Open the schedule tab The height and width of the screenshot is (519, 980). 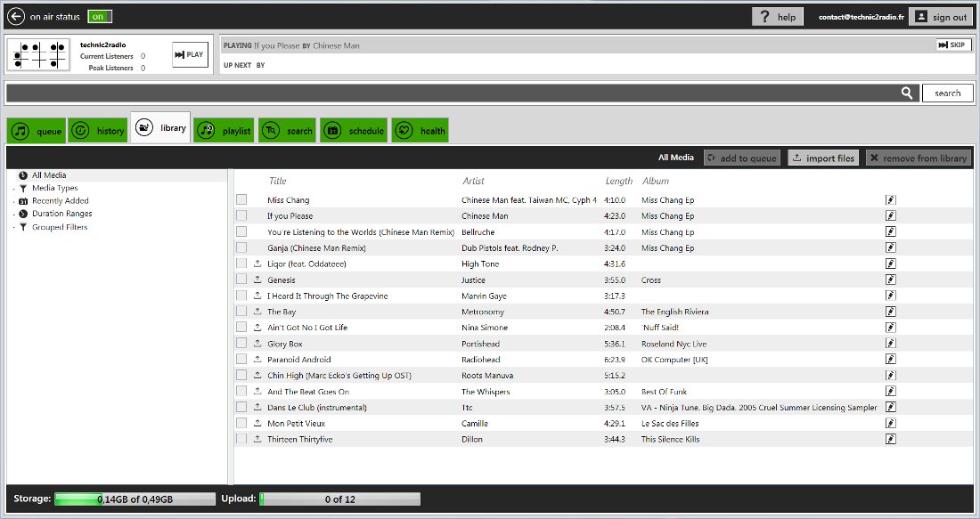coord(354,130)
